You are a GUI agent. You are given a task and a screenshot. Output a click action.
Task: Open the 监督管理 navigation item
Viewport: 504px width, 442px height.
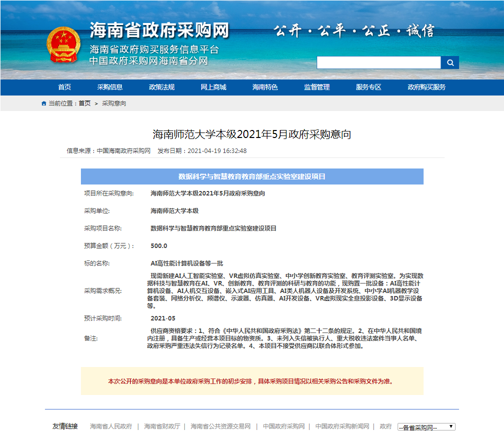click(x=317, y=87)
